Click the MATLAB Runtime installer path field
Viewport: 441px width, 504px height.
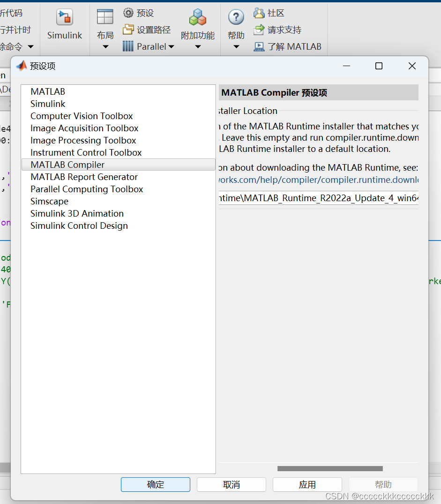point(319,198)
